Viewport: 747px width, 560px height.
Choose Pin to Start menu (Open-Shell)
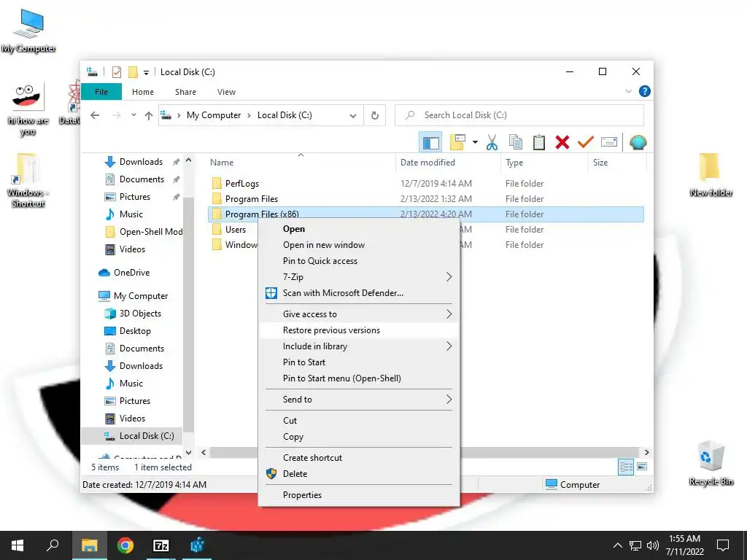359,378
